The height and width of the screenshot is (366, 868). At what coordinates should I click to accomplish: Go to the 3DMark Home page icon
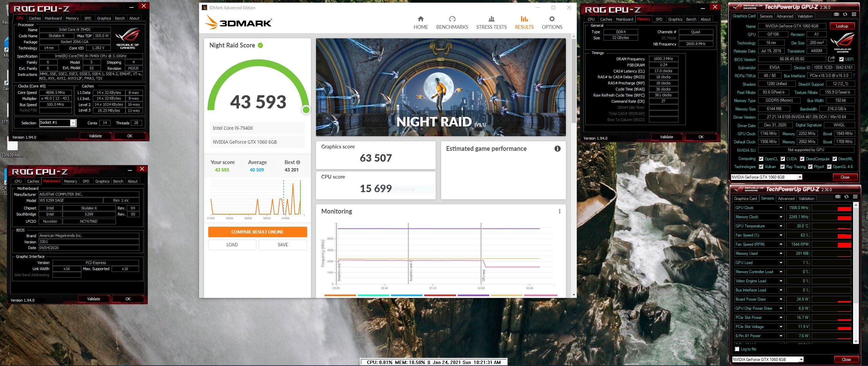420,19
